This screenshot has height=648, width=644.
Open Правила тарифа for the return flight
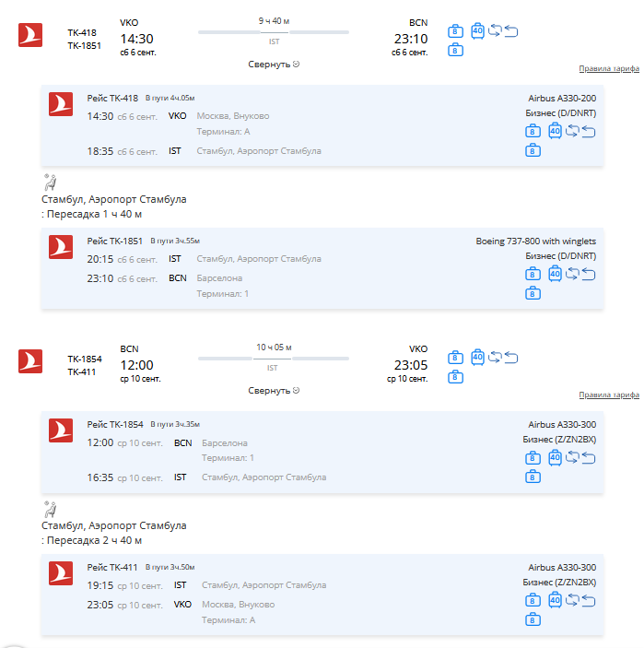point(609,395)
